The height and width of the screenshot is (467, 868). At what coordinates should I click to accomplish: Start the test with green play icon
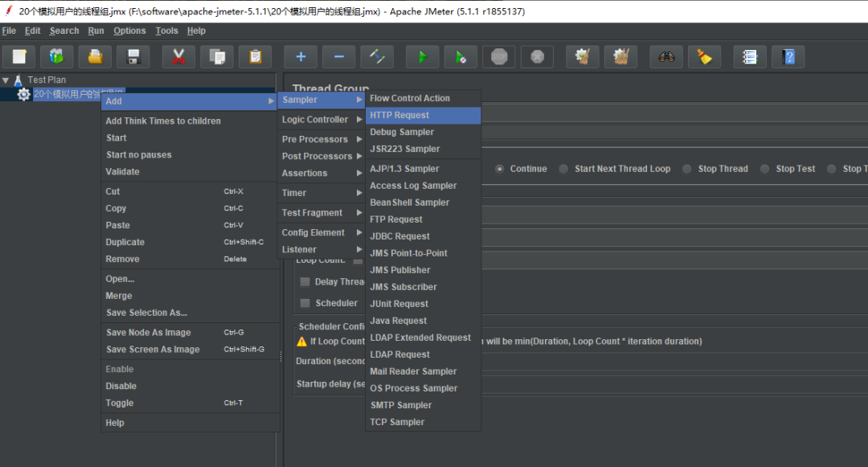point(423,56)
